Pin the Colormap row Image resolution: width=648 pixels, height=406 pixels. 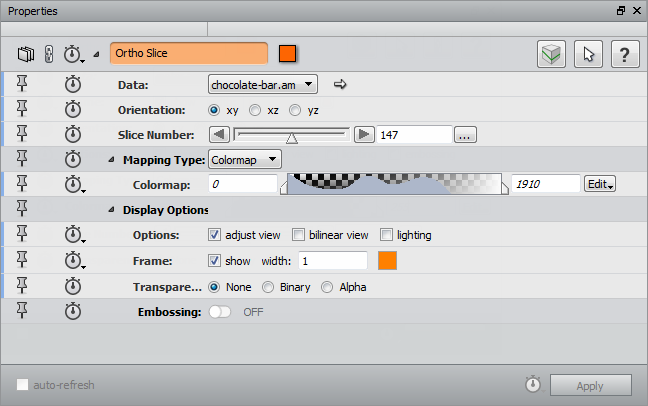(x=22, y=184)
